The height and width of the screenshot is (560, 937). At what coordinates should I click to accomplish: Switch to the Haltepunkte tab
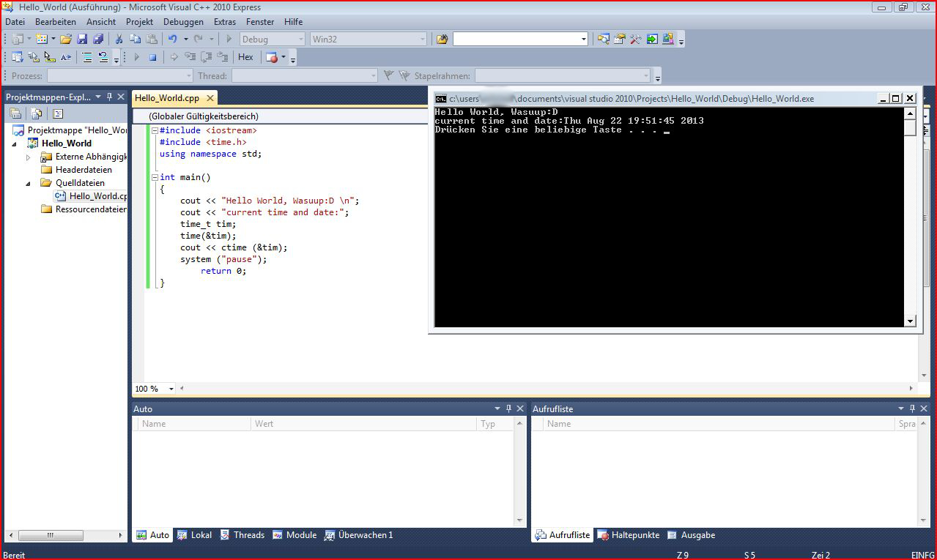[x=629, y=535]
